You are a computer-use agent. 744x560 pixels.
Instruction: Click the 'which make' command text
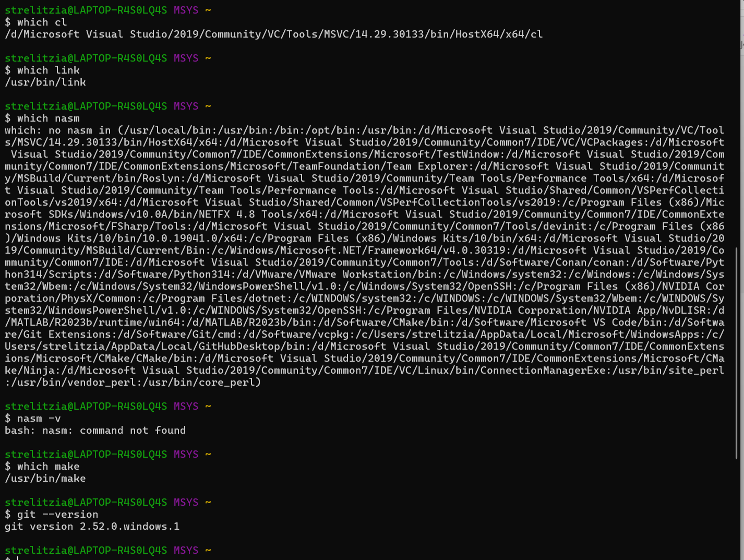point(48,466)
